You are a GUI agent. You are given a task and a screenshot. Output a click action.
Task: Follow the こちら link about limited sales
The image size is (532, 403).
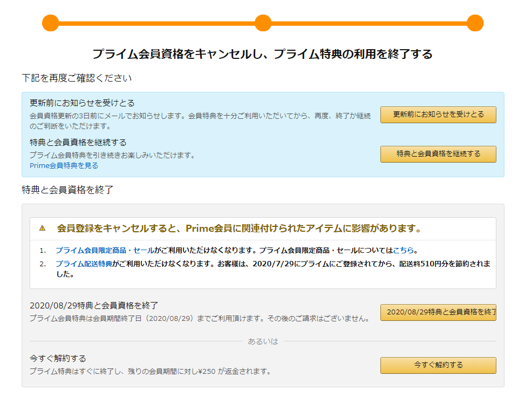coord(403,251)
